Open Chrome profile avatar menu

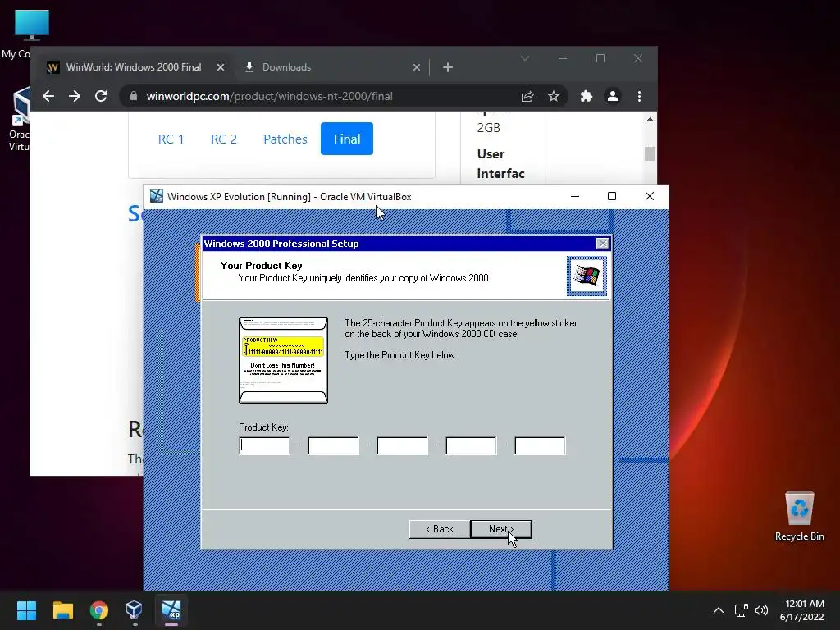[x=612, y=96]
